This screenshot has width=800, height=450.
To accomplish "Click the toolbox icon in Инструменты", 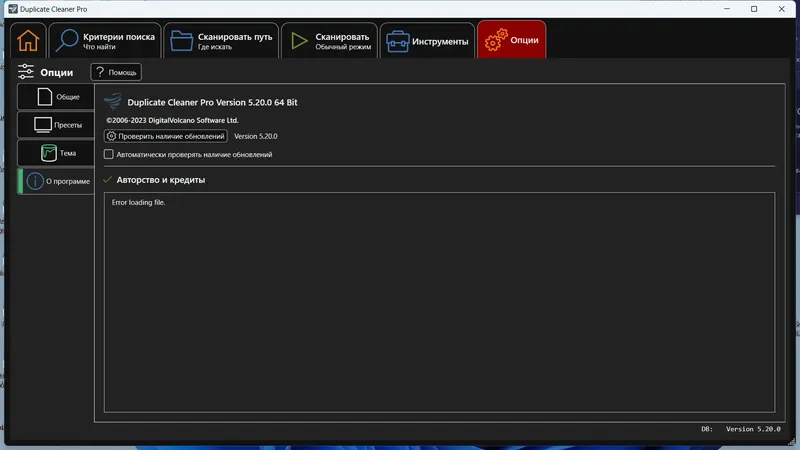I will tap(397, 41).
